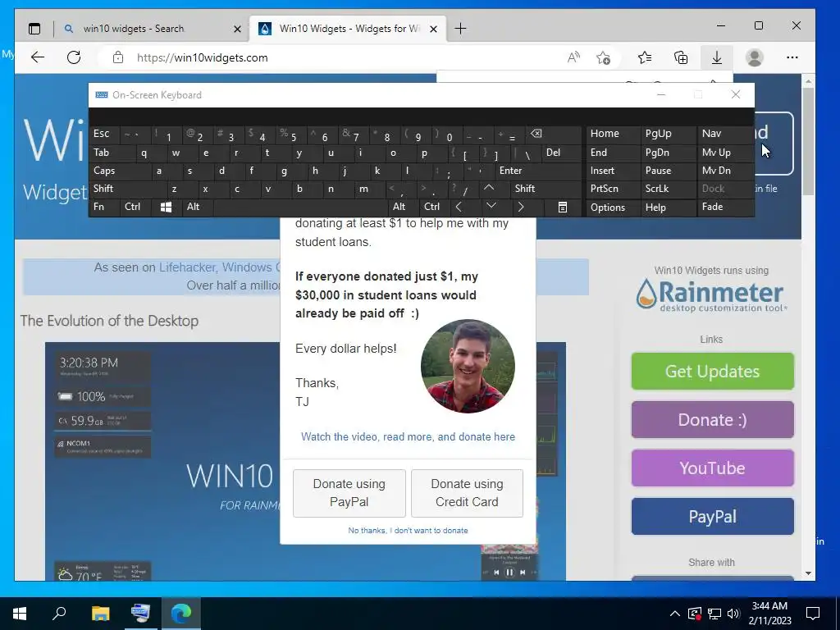The image size is (840, 630).
Task: Select the Win10 Widgets - Widgets tab
Action: pyautogui.click(x=348, y=29)
